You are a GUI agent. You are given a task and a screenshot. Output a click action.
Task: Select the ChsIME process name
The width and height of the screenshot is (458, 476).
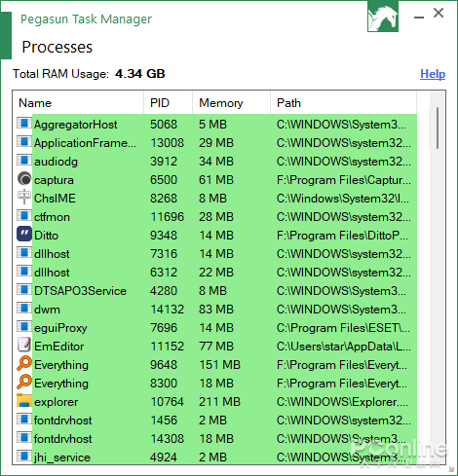(x=55, y=199)
